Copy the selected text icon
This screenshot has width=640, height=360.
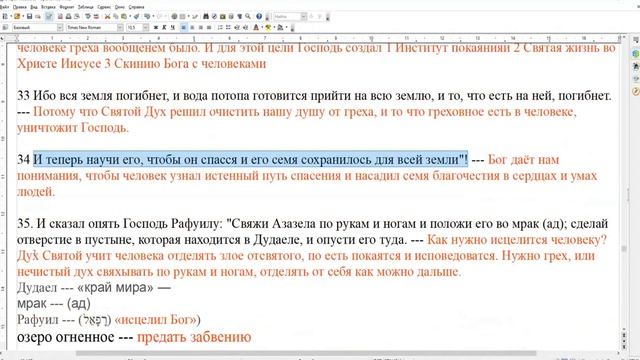pos(116,16)
